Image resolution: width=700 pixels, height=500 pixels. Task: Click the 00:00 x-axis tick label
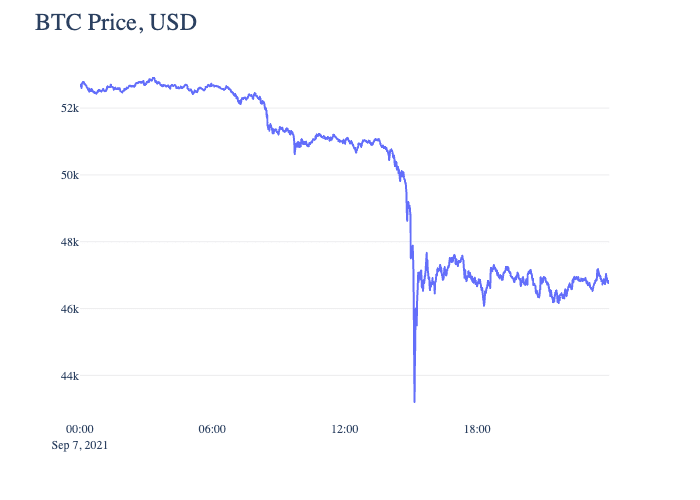(79, 429)
